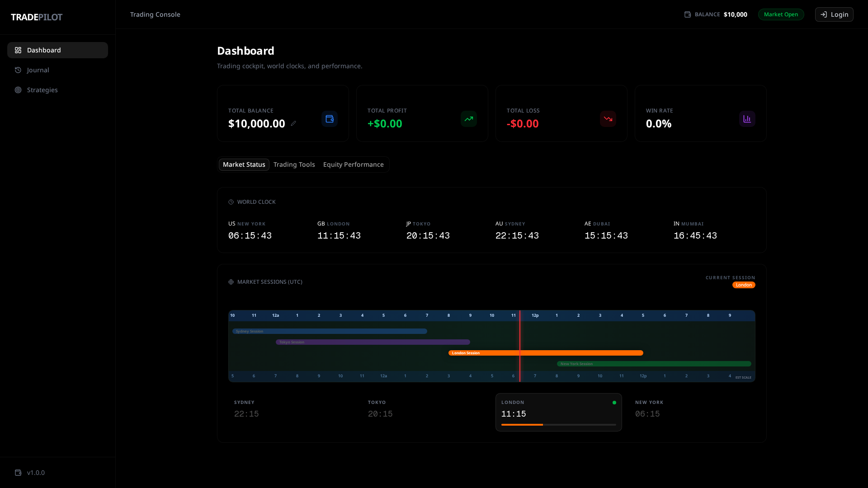This screenshot has height=488, width=868.
Task: Click the wallet icon next to BALANCE
Action: pos(688,14)
